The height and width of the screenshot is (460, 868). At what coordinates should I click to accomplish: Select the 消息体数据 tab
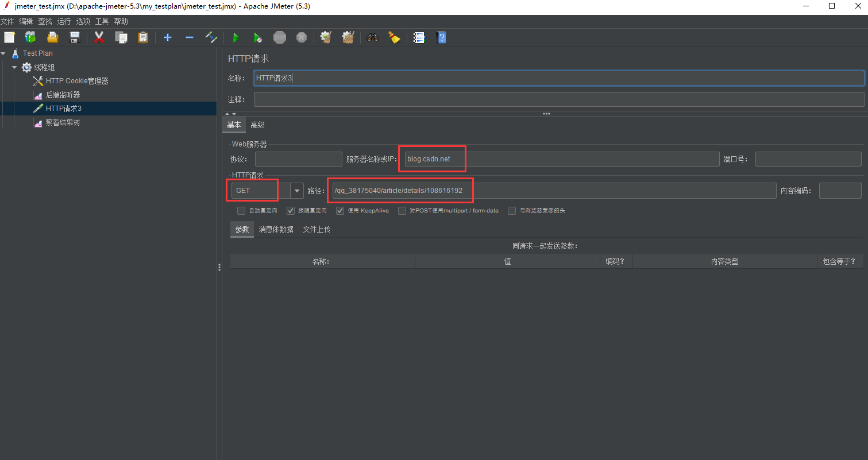tap(276, 229)
